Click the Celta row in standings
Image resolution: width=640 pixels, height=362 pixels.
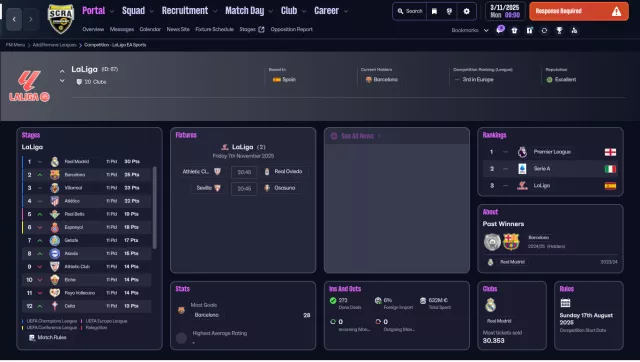[x=87, y=306]
